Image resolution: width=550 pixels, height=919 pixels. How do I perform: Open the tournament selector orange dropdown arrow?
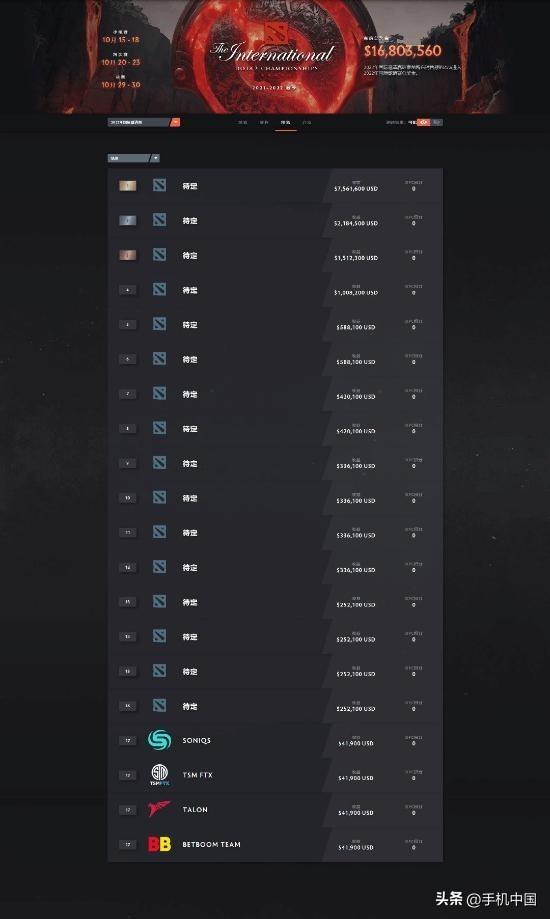pyautogui.click(x=175, y=122)
